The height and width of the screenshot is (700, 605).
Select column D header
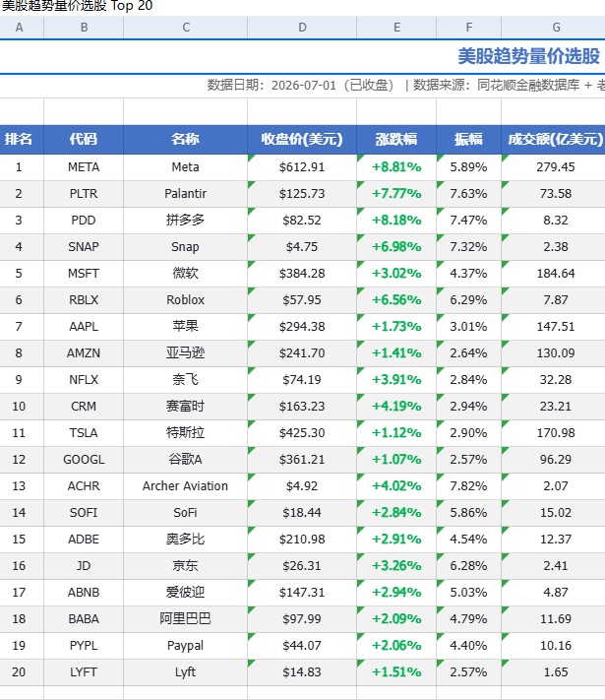(302, 28)
